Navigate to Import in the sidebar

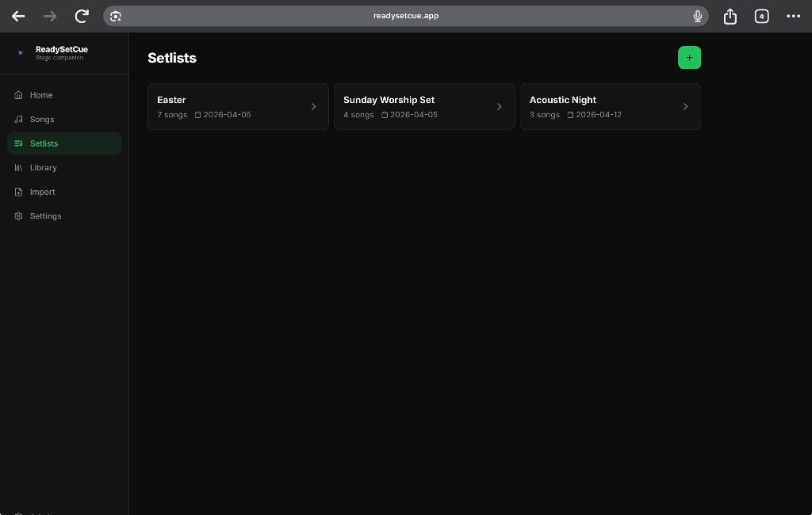click(x=64, y=192)
